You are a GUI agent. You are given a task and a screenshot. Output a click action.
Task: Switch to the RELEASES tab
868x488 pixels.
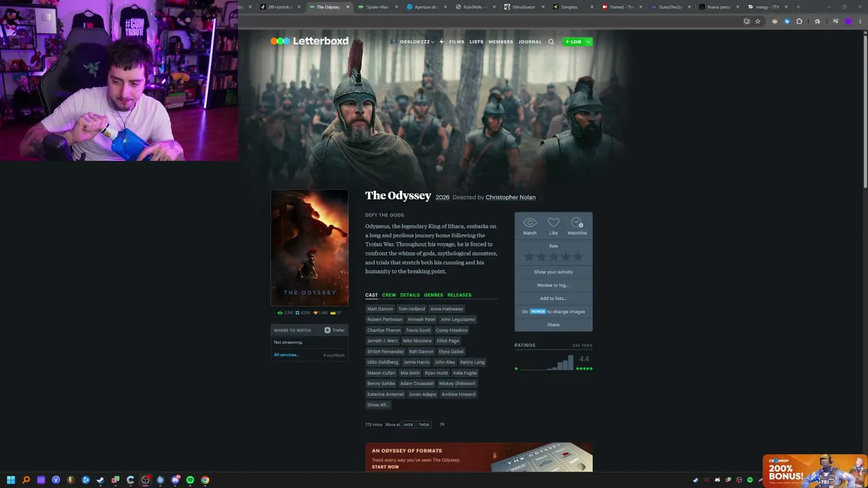(459, 295)
